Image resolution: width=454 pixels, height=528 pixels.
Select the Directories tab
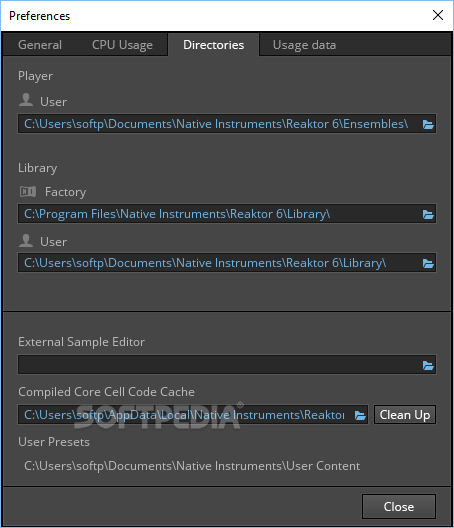[214, 45]
